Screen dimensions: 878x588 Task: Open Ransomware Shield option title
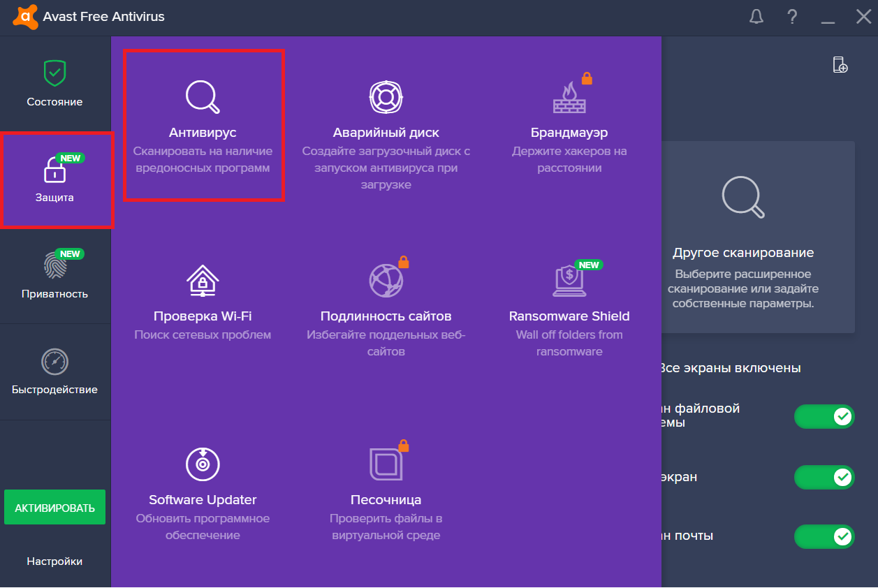569,316
